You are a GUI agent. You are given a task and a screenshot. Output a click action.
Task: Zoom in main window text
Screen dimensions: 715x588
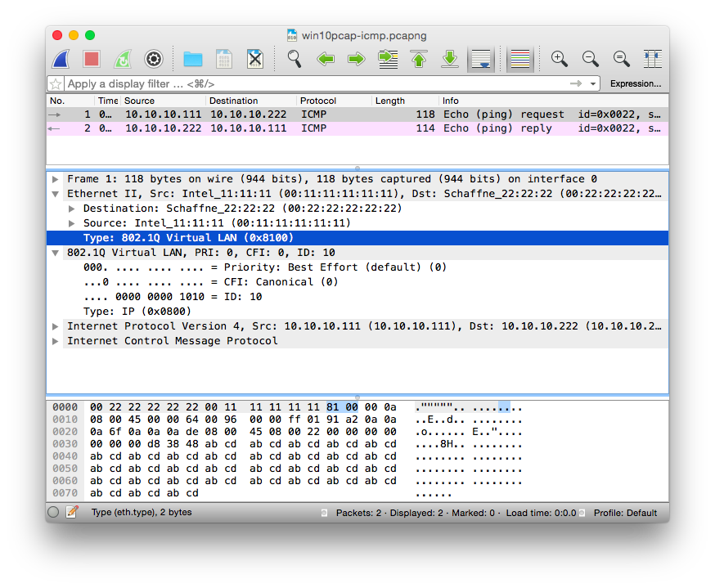(x=559, y=59)
